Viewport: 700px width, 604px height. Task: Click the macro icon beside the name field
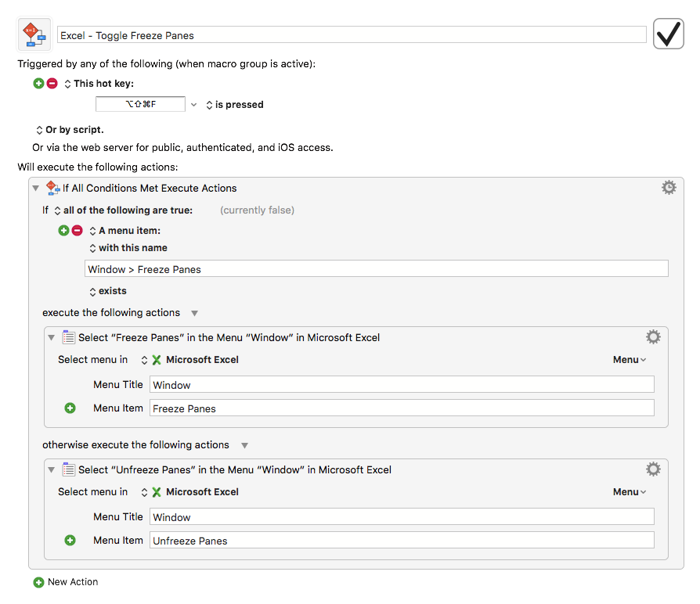click(34, 34)
